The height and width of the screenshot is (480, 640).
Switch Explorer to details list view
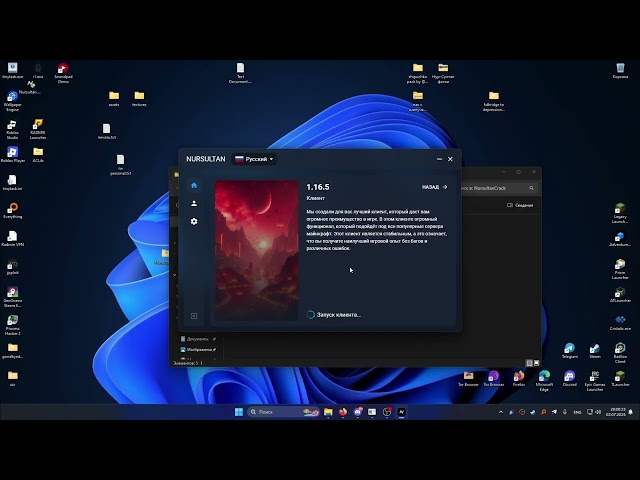pyautogui.click(x=529, y=363)
